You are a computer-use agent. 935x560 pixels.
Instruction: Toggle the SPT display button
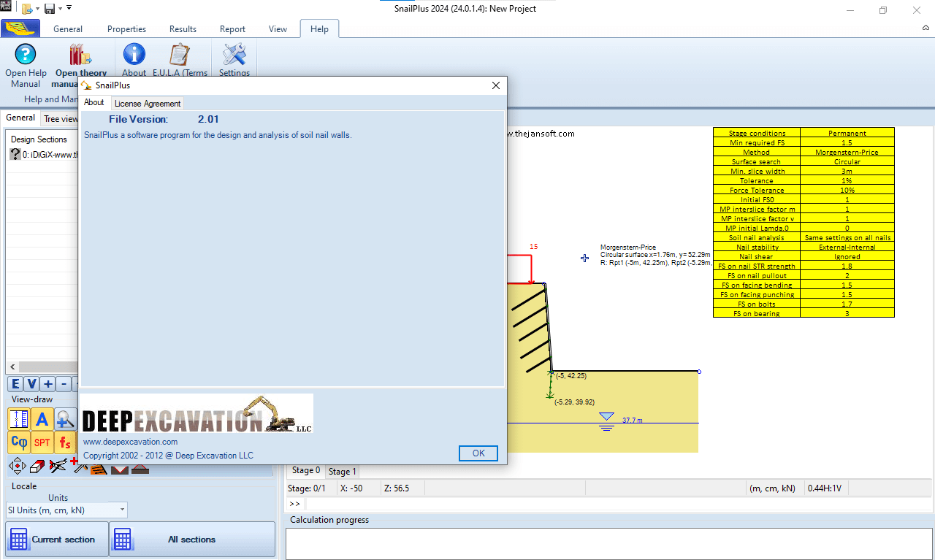coord(42,442)
